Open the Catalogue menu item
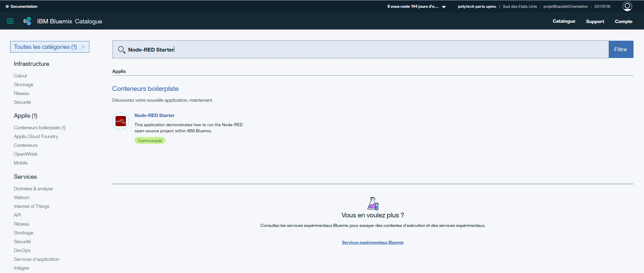644x273 pixels. point(564,21)
